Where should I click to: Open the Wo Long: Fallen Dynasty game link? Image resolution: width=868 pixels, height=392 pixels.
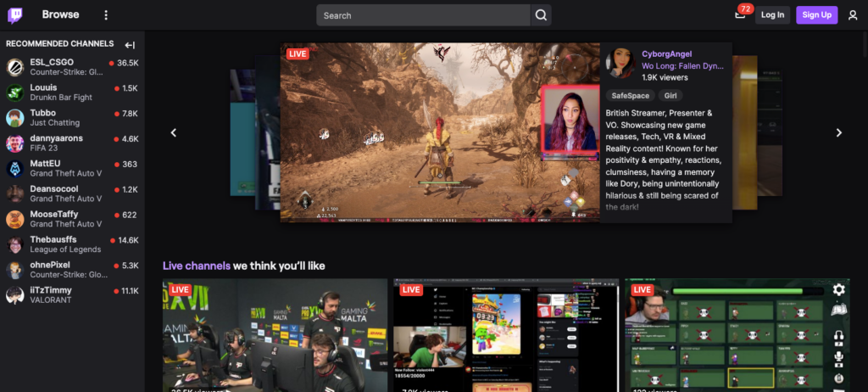click(x=682, y=65)
